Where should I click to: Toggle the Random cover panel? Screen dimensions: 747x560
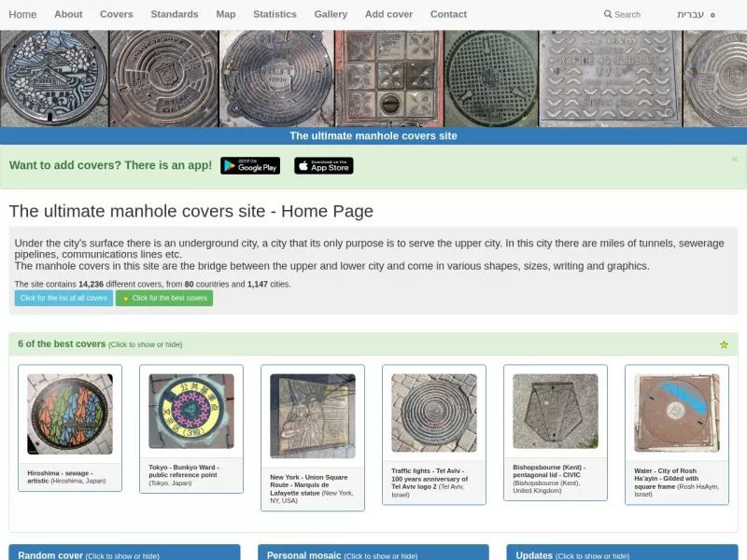(89, 555)
